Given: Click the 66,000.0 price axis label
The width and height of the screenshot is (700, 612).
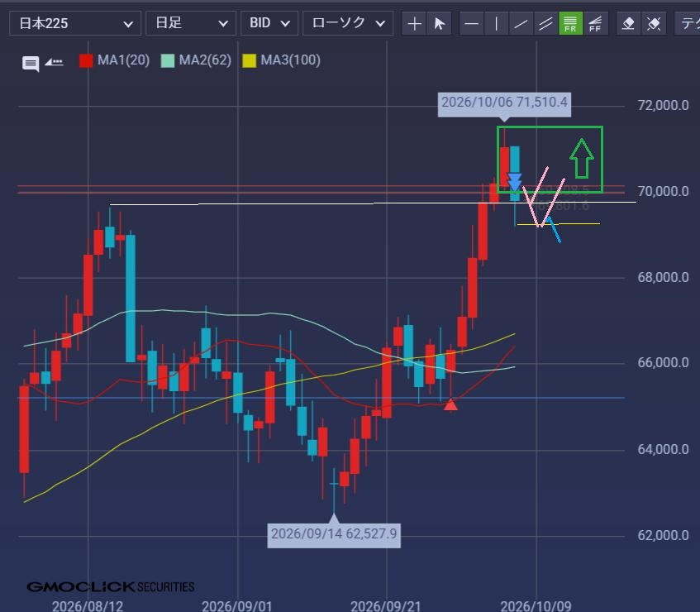Looking at the screenshot, I should (663, 363).
